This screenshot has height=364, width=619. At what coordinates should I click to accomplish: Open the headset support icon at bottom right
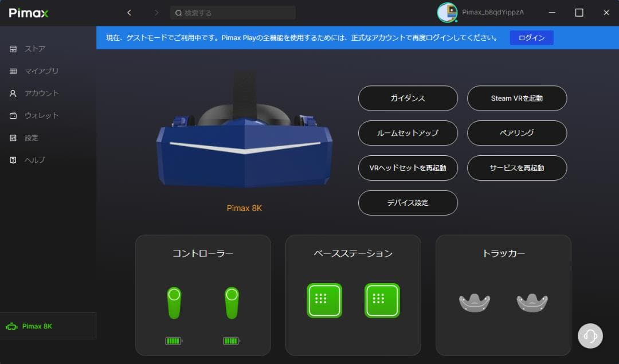[590, 336]
